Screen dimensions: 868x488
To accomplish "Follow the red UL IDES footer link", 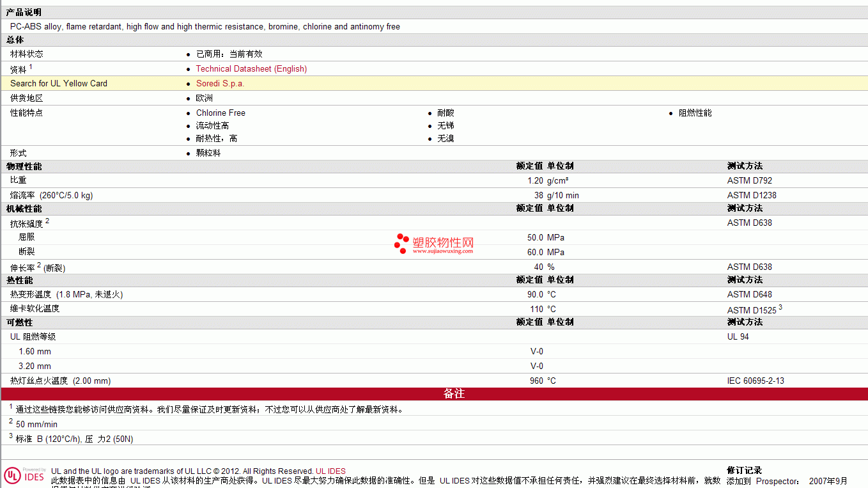I will (330, 471).
